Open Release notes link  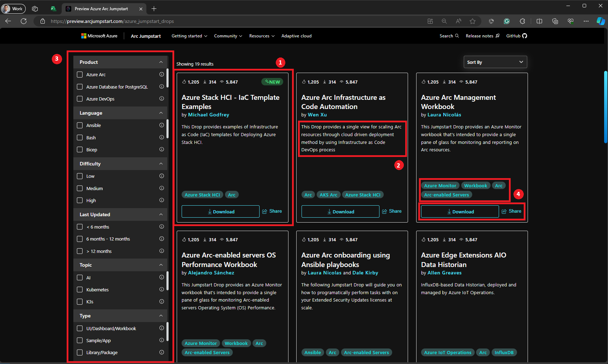click(482, 36)
